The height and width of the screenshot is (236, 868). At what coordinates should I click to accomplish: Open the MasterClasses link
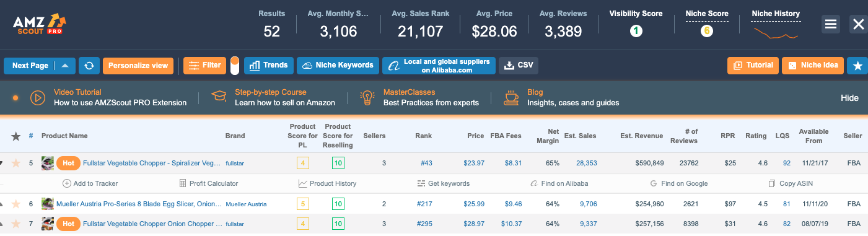point(409,92)
